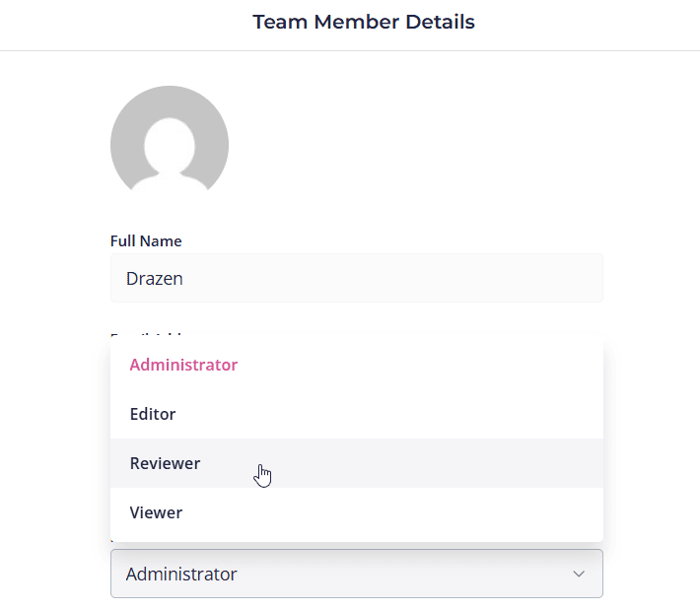Viewport: 700px width, 610px height.
Task: Click the chevron arrow on the role dropdown
Action: [579, 574]
